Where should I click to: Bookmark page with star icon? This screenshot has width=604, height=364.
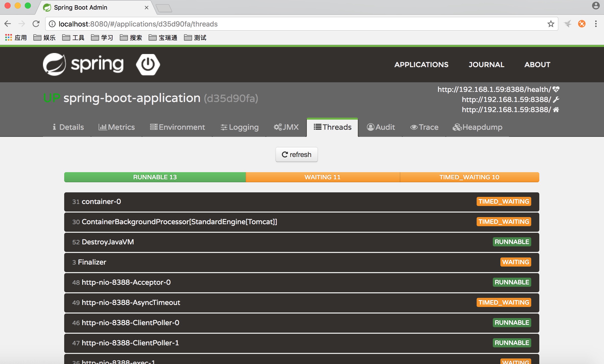pos(551,24)
